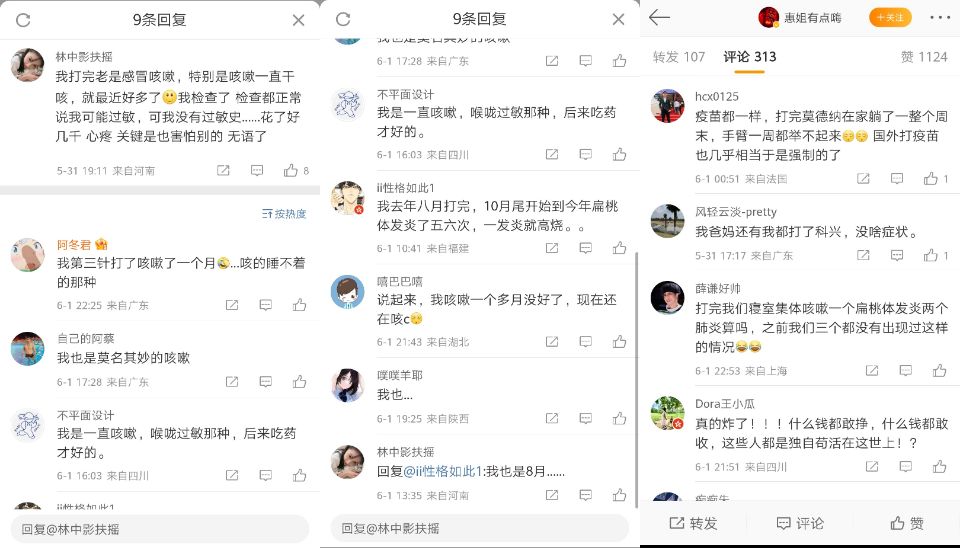The height and width of the screenshot is (548, 960).
Task: Open the reply bubble on 自己的阿蔡's comment
Action: [x=266, y=381]
